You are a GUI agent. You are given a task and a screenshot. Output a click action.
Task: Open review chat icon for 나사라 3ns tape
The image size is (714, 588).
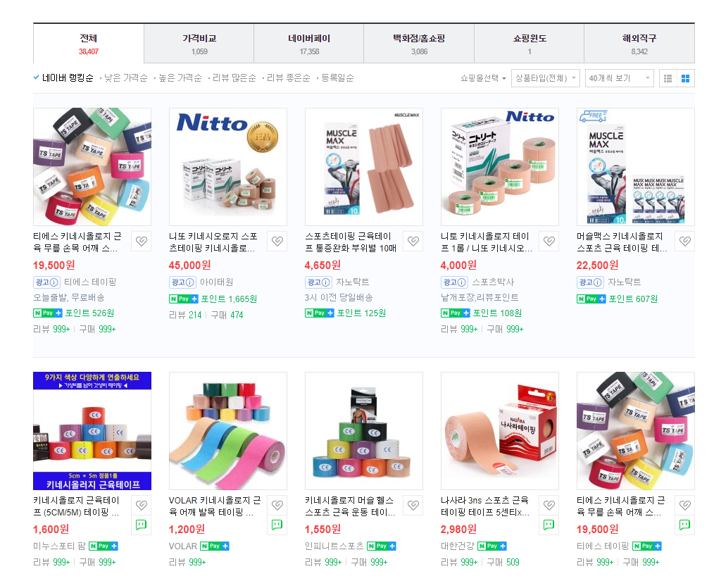tap(549, 525)
